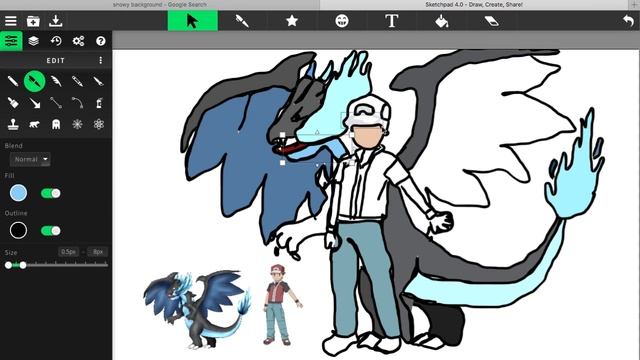This screenshot has height=360, width=640.
Task: Open the smiley Clipart tool
Action: click(x=342, y=21)
